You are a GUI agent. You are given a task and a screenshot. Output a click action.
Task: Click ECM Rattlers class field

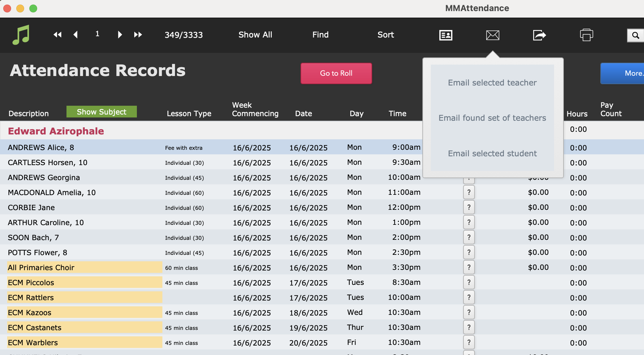(85, 298)
